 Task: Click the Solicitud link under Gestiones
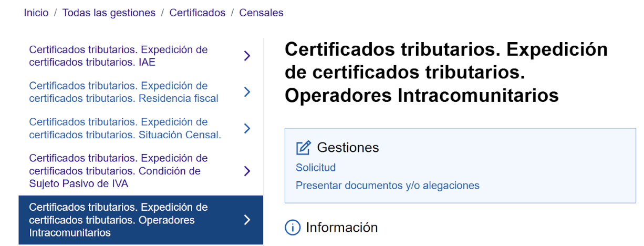pos(316,167)
